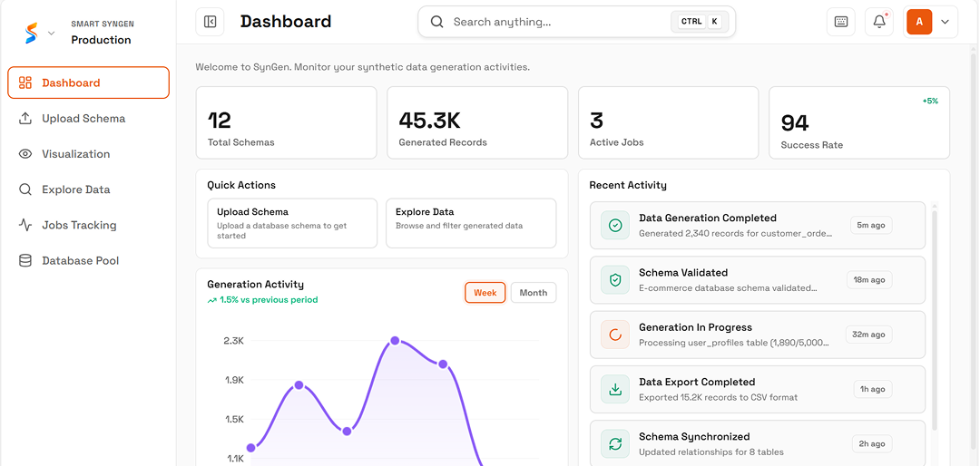Click the Recent Activity scrollbar
The image size is (980, 466).
(x=935, y=320)
